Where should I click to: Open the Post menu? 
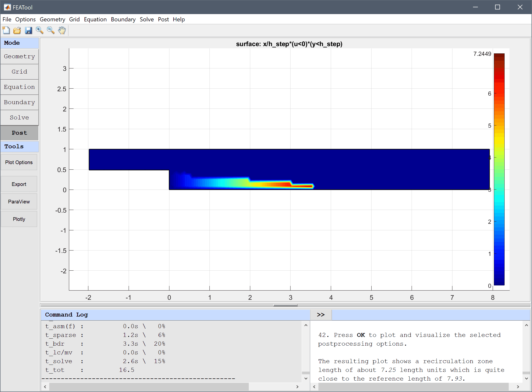click(163, 19)
